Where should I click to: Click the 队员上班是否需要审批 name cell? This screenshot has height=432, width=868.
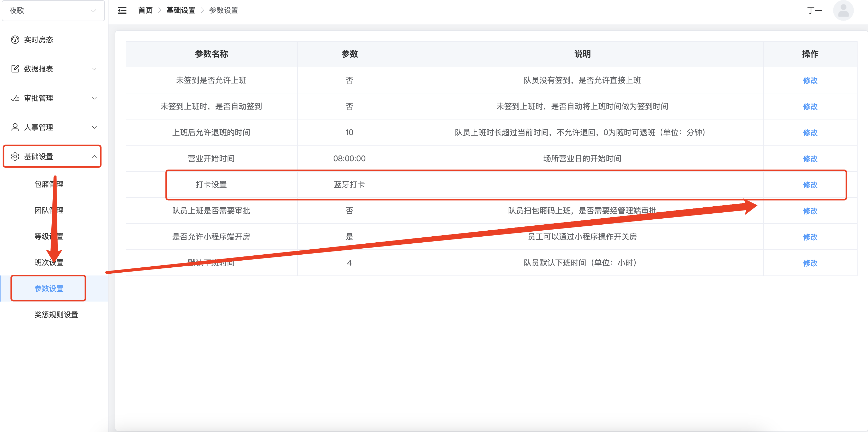(x=211, y=211)
